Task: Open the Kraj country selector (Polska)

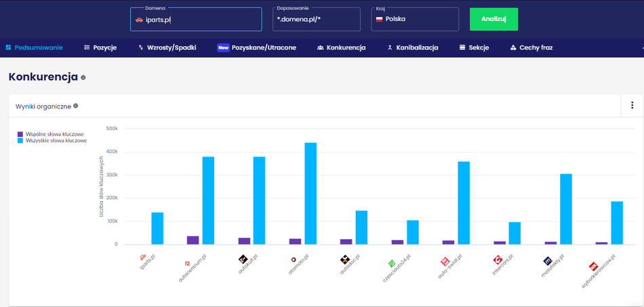Action: pos(415,19)
